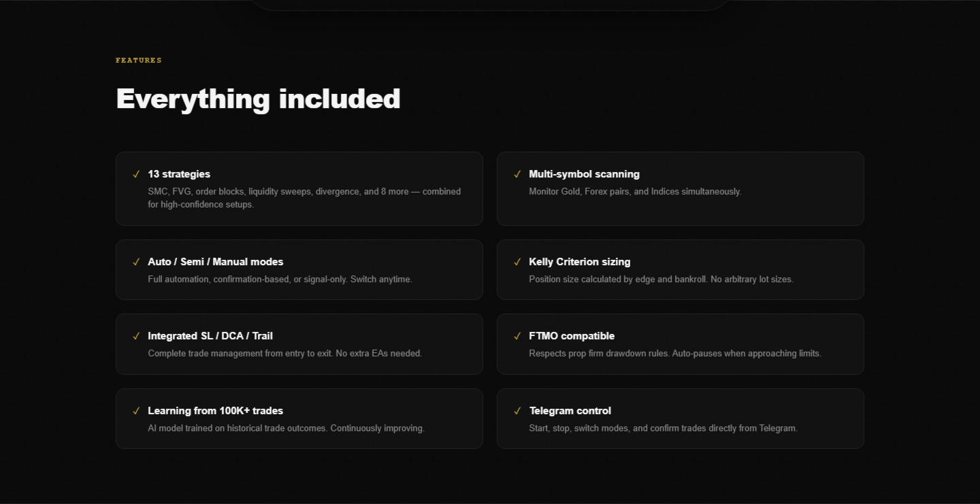Click the checkmark beside Telegram control
The height and width of the screenshot is (504, 980).
(517, 411)
